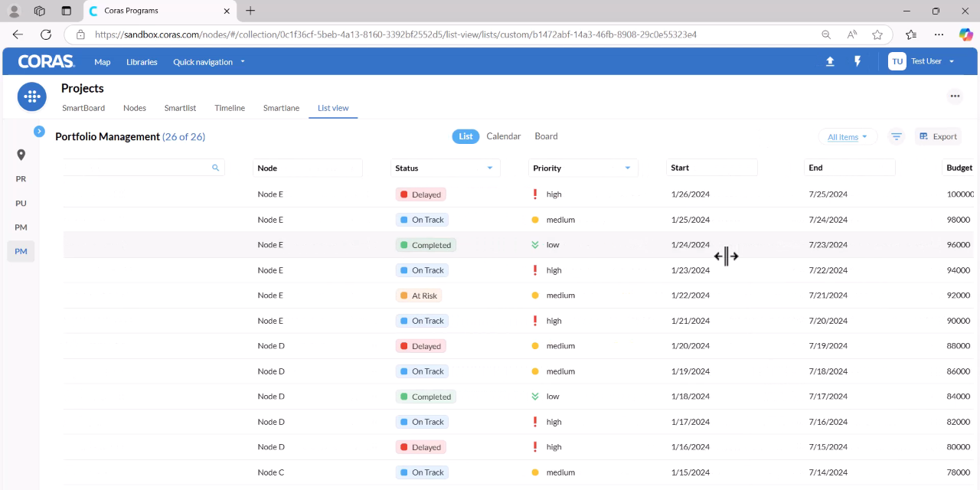Click Completed badge in the 1/24/2024 row
Viewport: 980px width, 490px height.
pyautogui.click(x=426, y=245)
